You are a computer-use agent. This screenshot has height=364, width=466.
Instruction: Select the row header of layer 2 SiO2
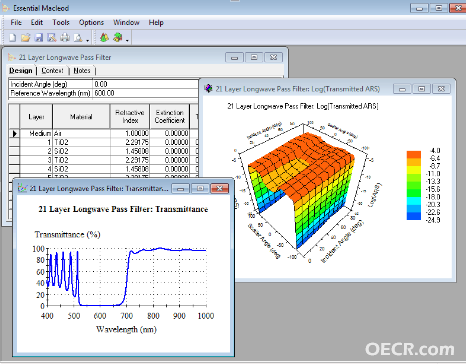pos(14,151)
